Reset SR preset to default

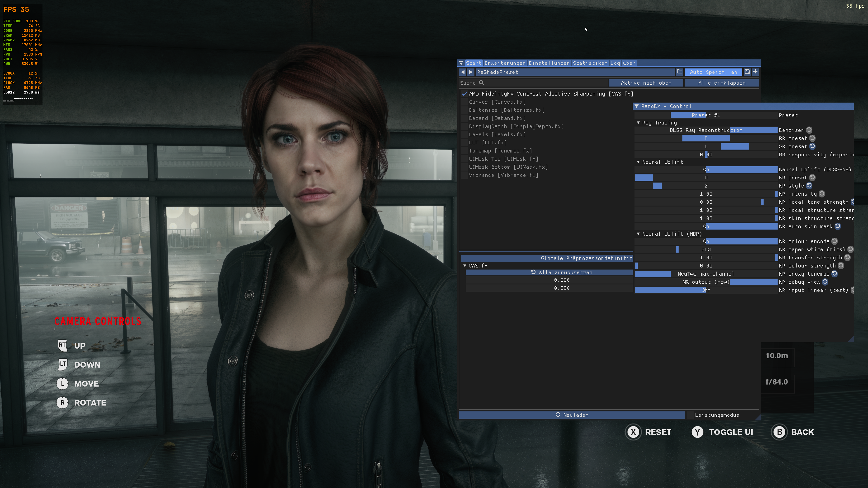812,146
